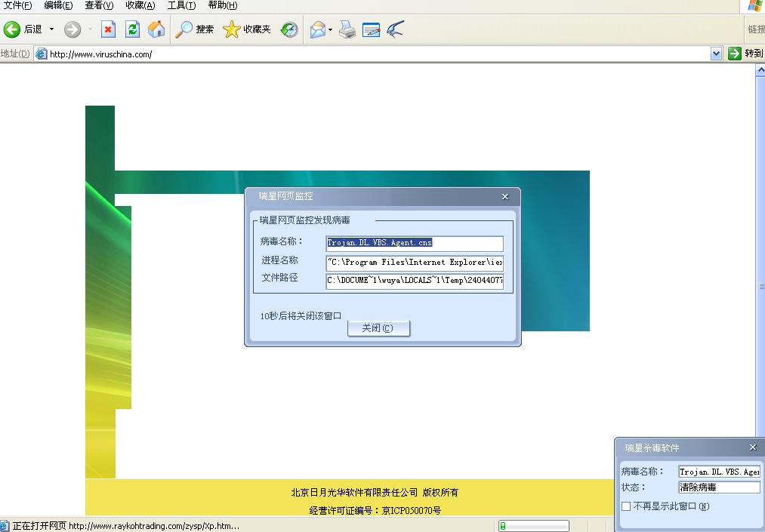Check 不再显示此窗口(N) checkbox

[626, 506]
